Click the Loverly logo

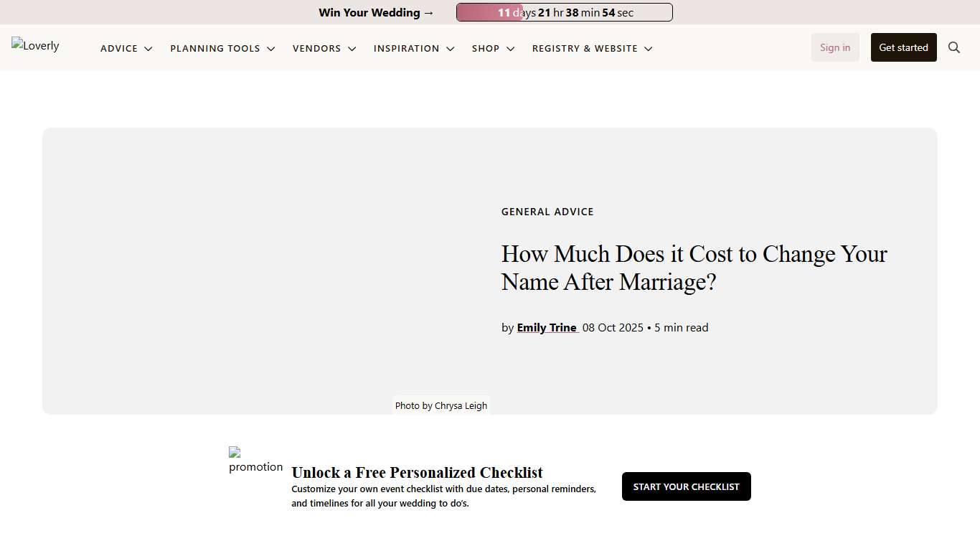pos(34,46)
